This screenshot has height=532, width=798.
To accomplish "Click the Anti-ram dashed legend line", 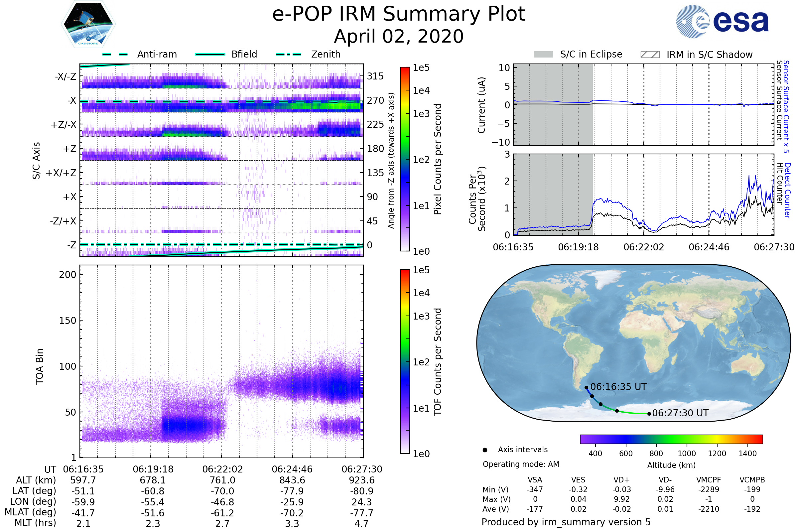I will coord(115,54).
